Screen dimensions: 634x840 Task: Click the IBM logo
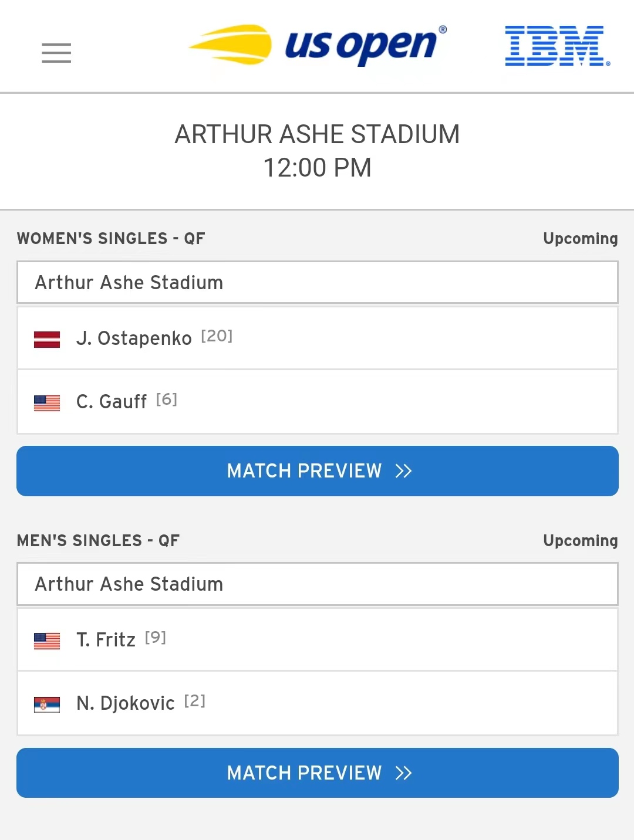pos(558,46)
